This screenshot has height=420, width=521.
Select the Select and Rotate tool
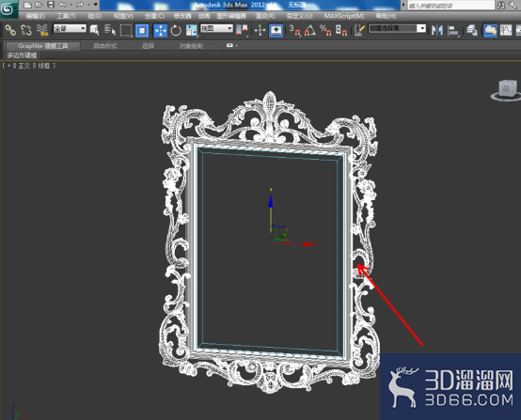pyautogui.click(x=176, y=30)
